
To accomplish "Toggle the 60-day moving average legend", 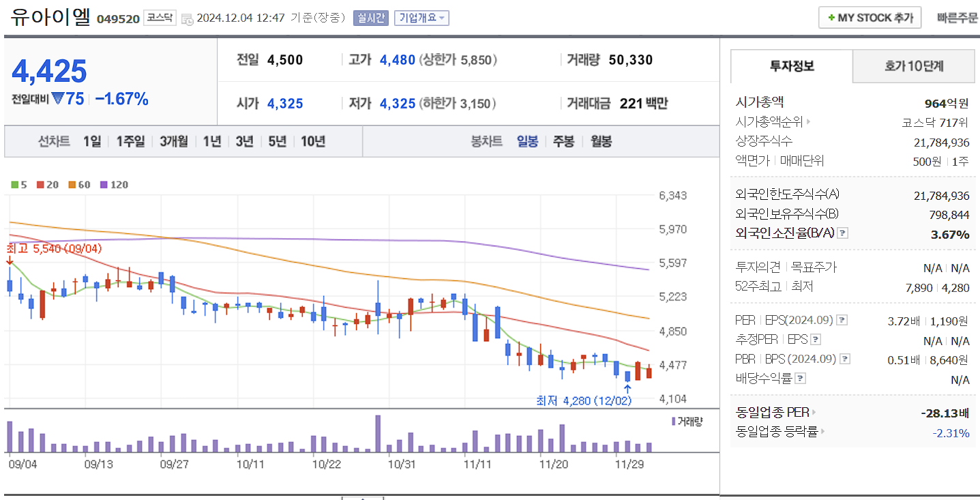I will point(72,184).
